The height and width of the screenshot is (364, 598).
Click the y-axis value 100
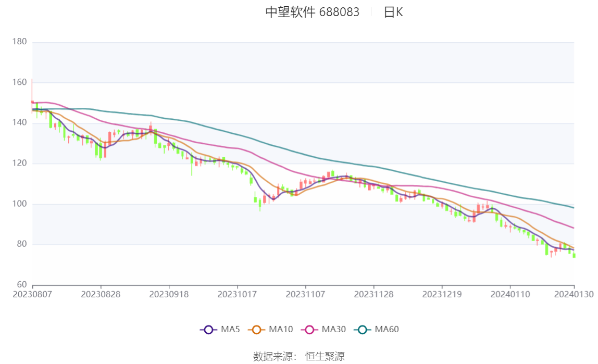(19, 204)
